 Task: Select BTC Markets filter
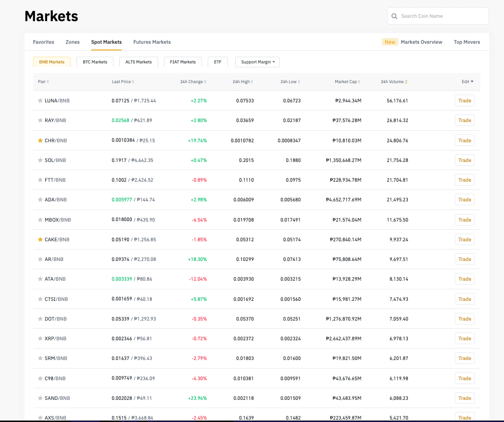(x=95, y=62)
